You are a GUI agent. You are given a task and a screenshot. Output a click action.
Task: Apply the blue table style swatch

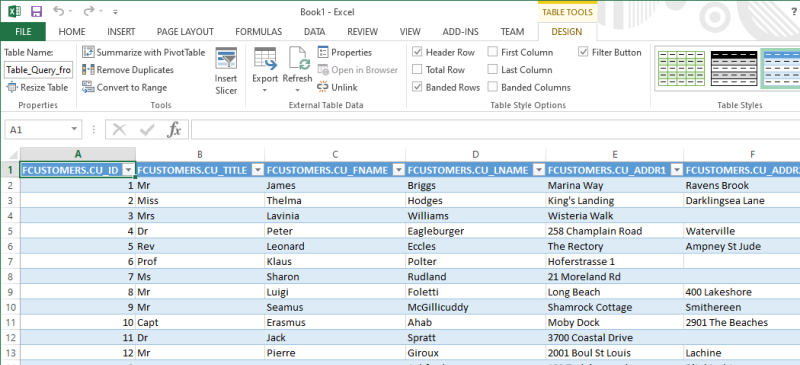click(x=781, y=68)
